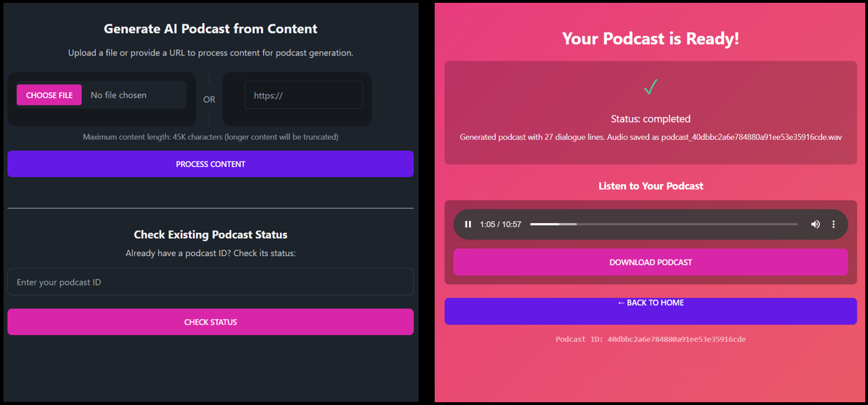Focus the Enter your podcast ID field
868x405 pixels.
[x=211, y=282]
